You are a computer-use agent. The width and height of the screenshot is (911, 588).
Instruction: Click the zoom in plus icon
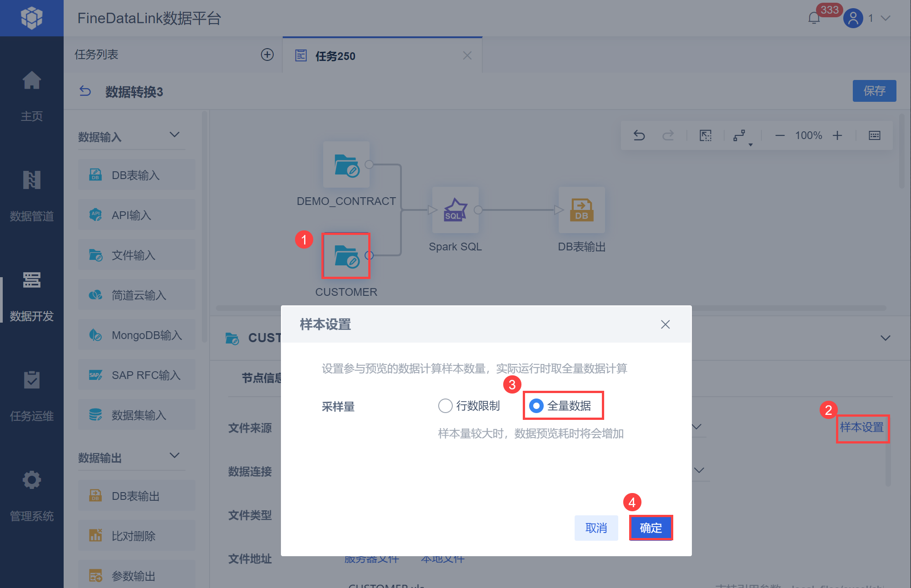(837, 135)
